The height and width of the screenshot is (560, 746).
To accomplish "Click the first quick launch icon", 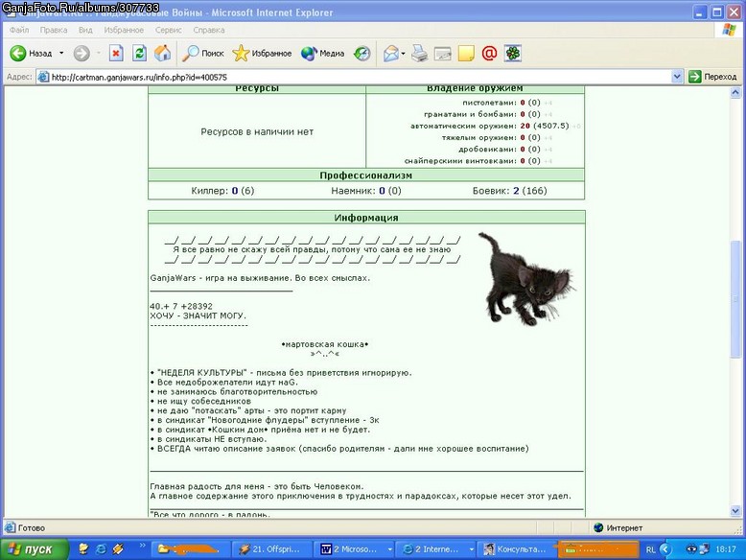I will click(83, 549).
